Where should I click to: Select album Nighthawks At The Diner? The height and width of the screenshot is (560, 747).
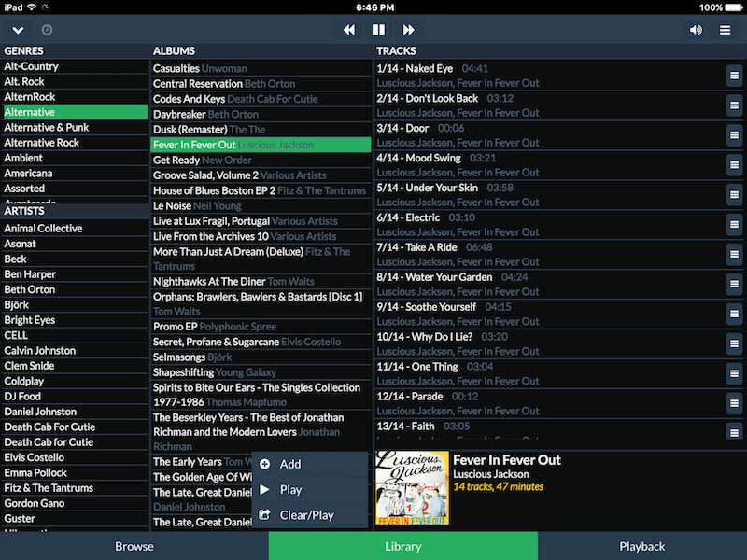coord(261,282)
